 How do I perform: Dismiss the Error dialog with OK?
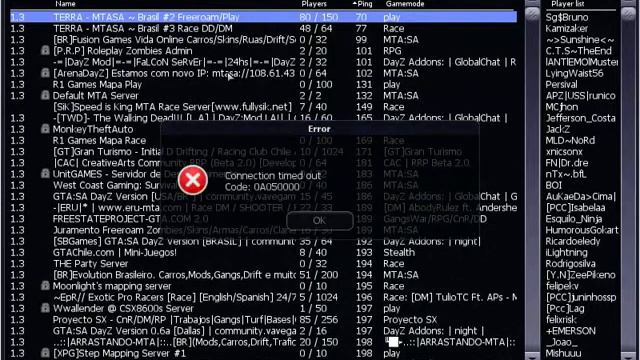pyautogui.click(x=320, y=221)
